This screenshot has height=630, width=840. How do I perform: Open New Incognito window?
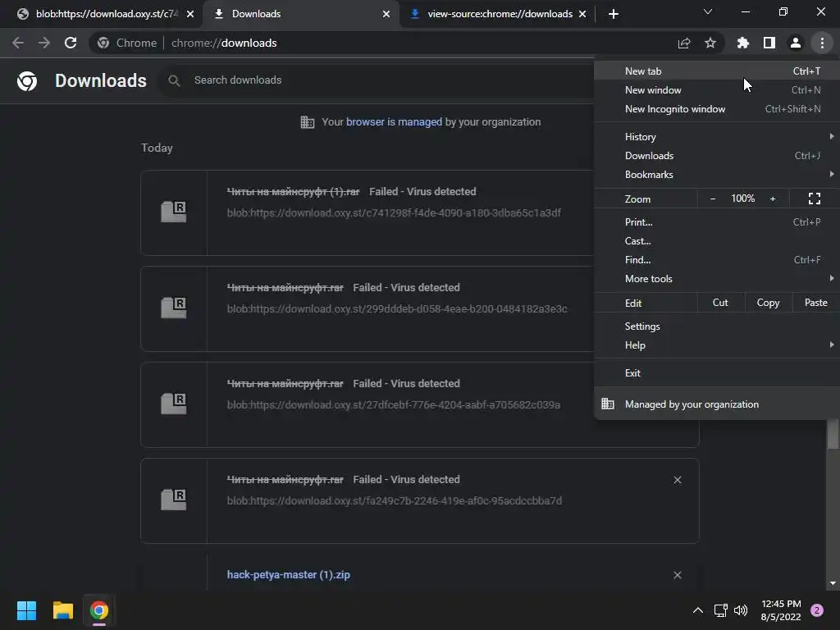(x=717, y=109)
